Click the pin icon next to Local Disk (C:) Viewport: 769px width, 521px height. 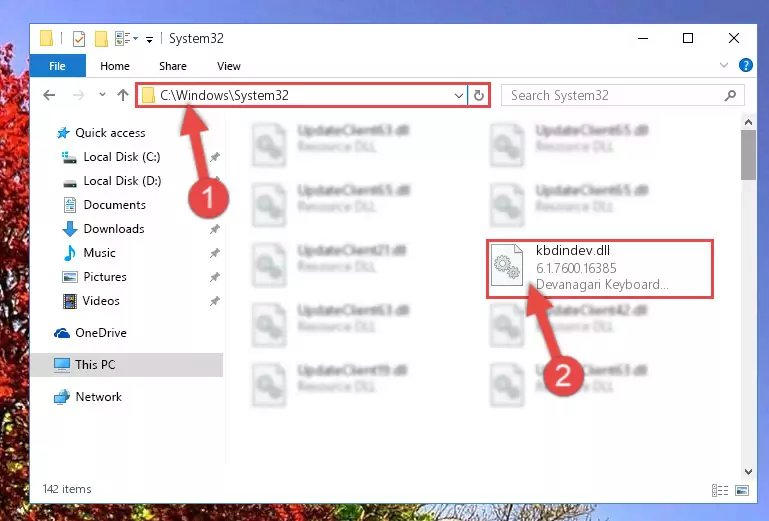tap(215, 157)
